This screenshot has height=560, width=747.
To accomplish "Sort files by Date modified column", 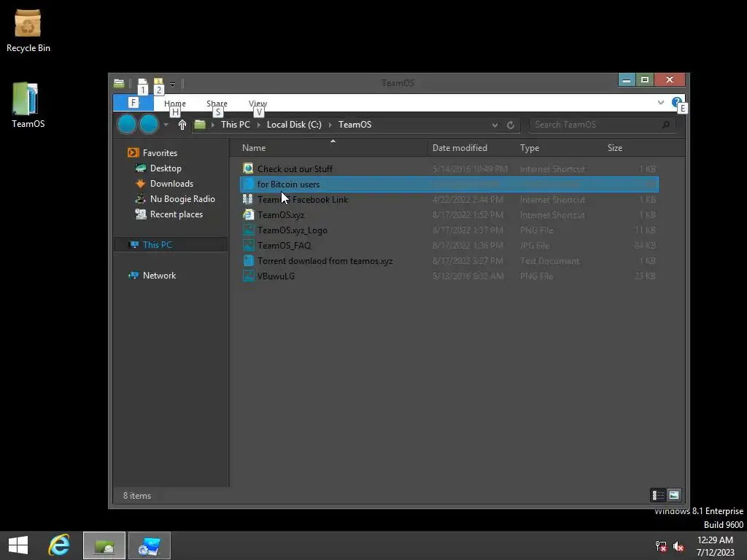I will pos(472,148).
